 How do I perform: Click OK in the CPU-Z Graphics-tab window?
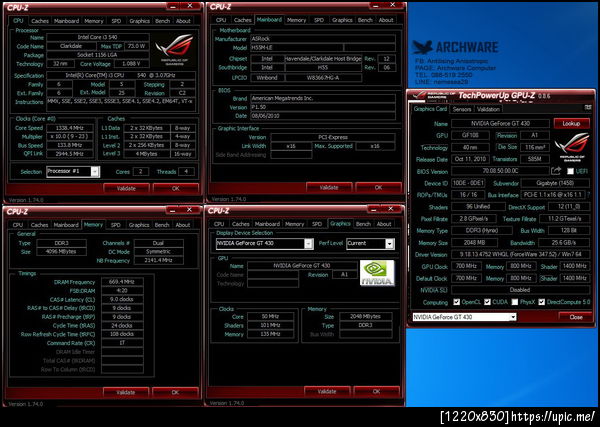click(376, 391)
